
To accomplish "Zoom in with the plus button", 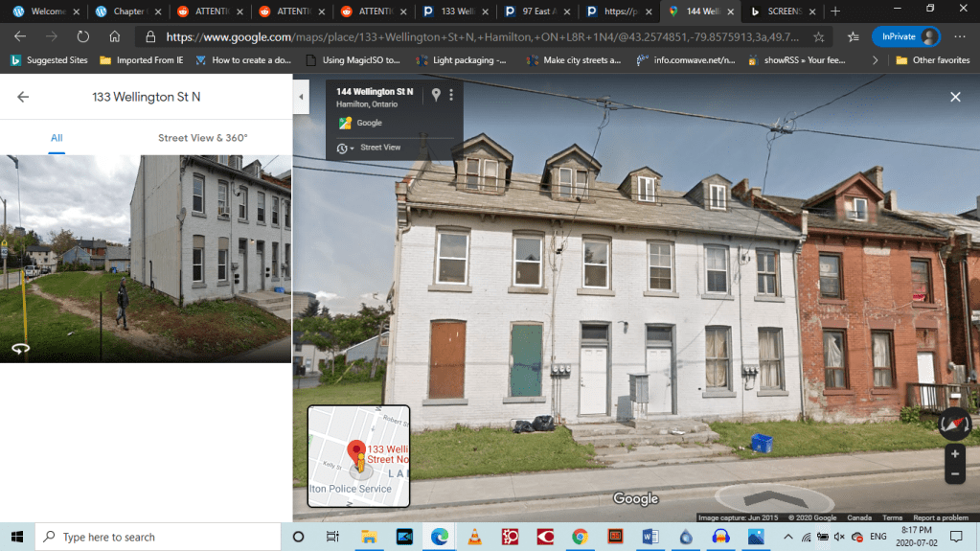I will [954, 453].
